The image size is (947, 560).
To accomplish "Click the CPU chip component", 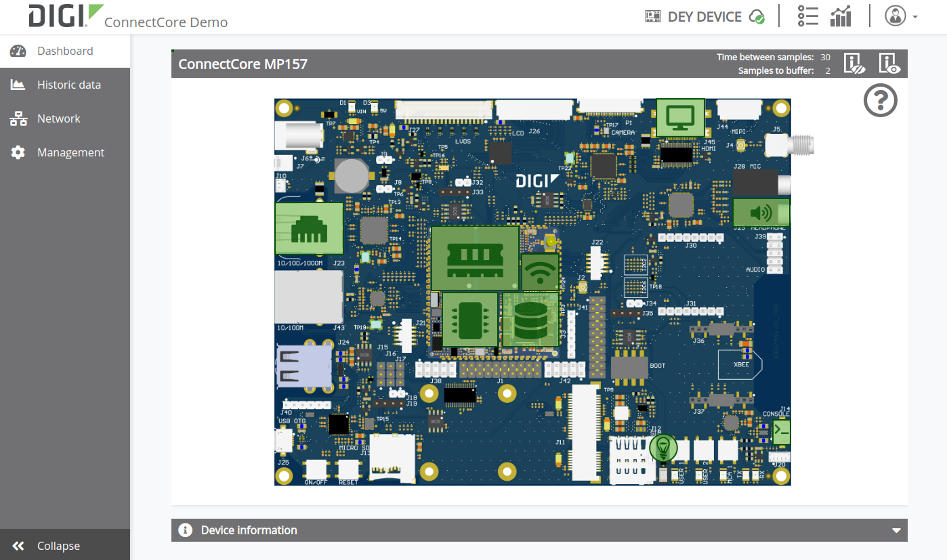I will [470, 321].
